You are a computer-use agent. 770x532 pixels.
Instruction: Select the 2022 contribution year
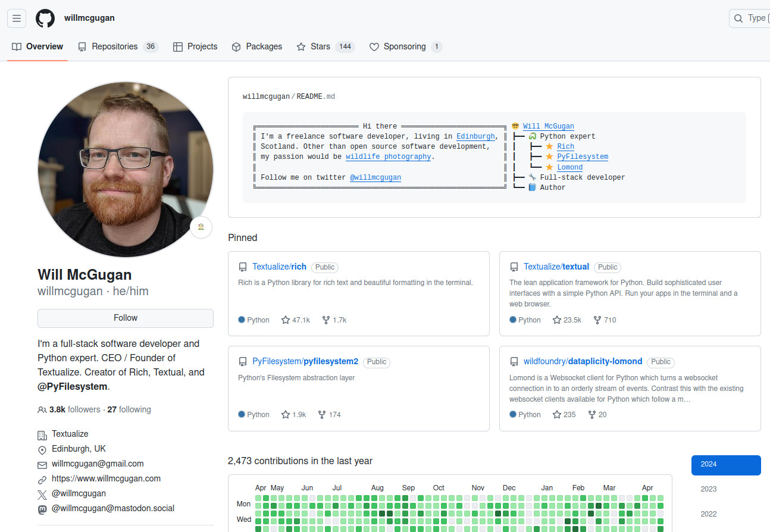click(x=726, y=514)
